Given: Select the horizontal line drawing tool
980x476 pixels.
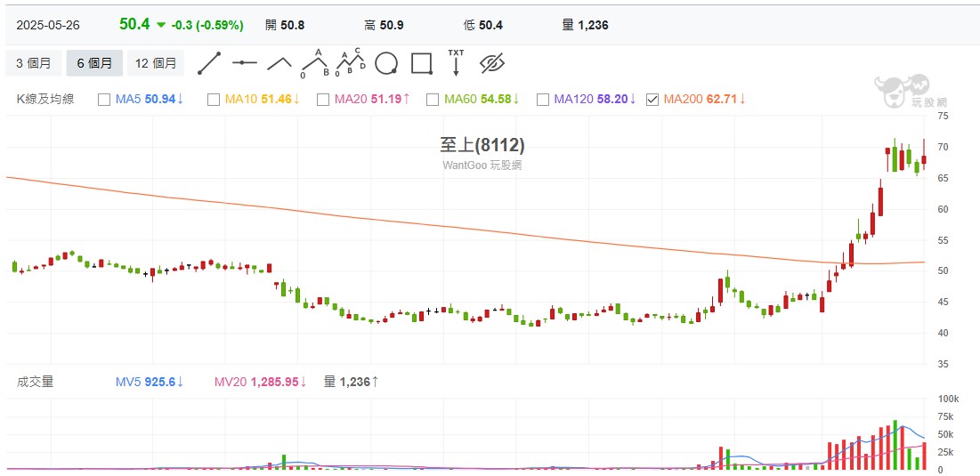Looking at the screenshot, I should pos(245,63).
